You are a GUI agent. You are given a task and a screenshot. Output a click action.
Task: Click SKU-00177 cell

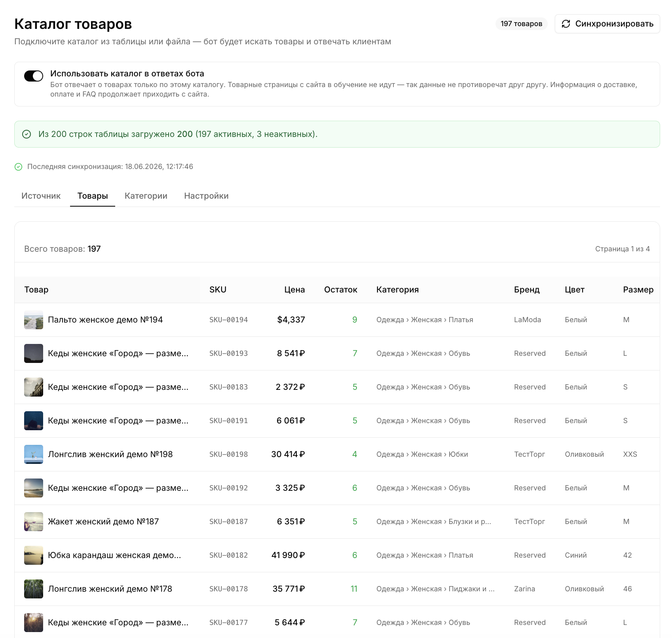(228, 623)
